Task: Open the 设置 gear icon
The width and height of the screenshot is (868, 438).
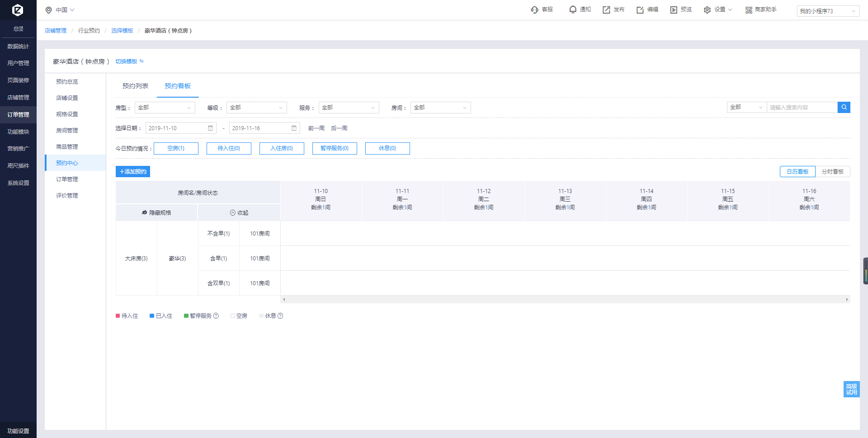Action: [x=707, y=10]
